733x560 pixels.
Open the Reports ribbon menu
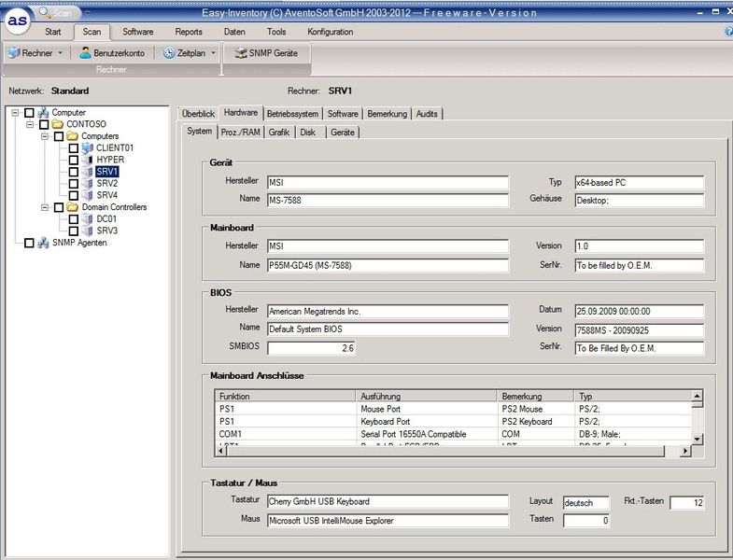[189, 32]
